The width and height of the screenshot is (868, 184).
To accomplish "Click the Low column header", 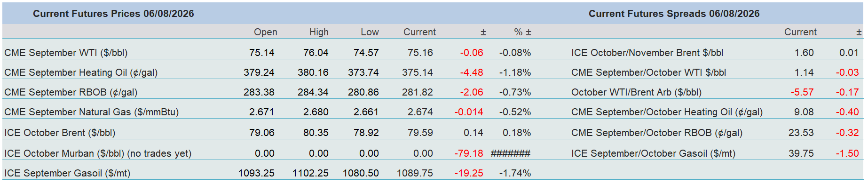I will tap(370, 32).
